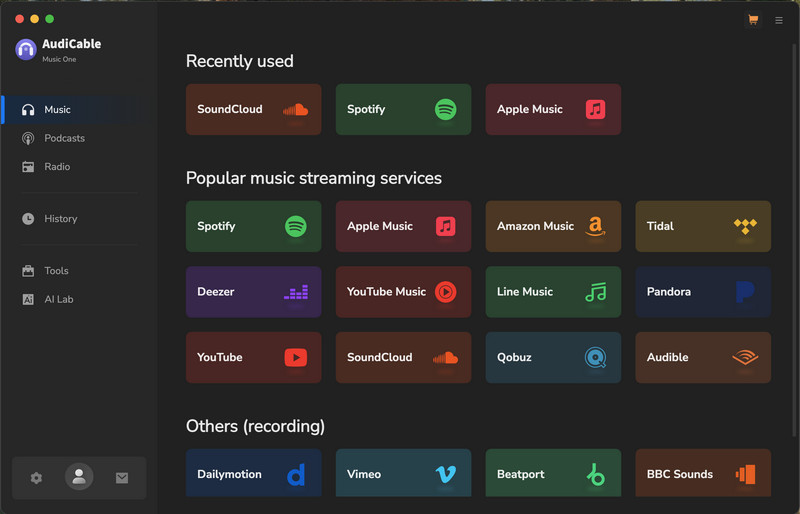This screenshot has height=514, width=800.
Task: Open the settings gear icon
Action: pos(36,478)
